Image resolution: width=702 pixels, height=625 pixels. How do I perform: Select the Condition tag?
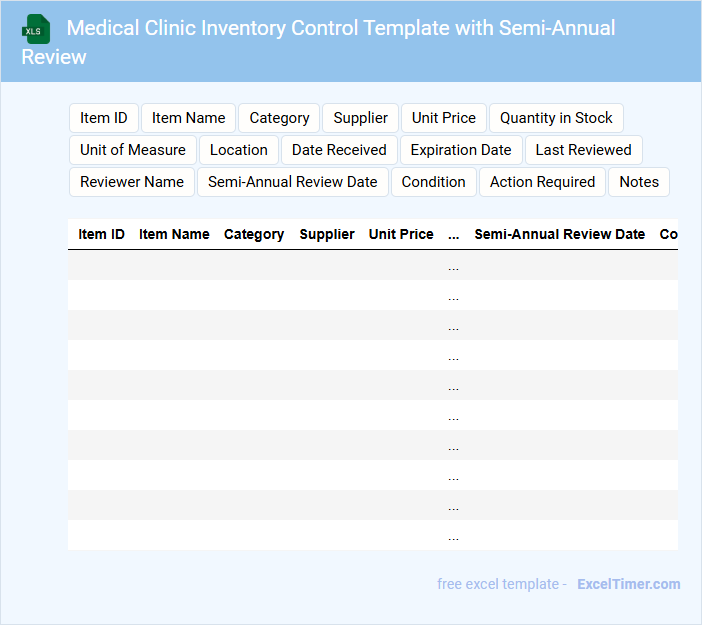(434, 182)
